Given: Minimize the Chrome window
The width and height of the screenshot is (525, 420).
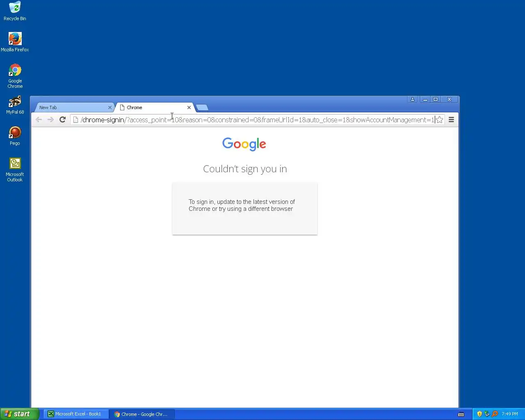Looking at the screenshot, I should tap(425, 99).
